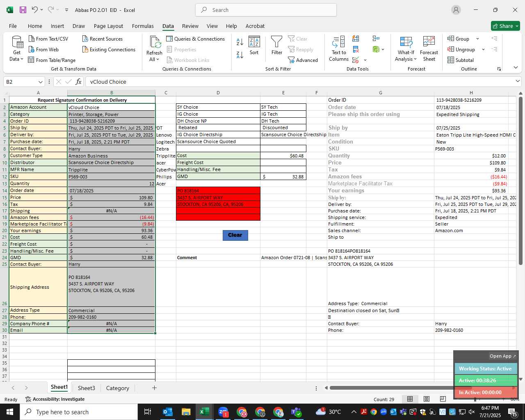Save the workbook
The height and width of the screenshot is (420, 525).
point(23,10)
